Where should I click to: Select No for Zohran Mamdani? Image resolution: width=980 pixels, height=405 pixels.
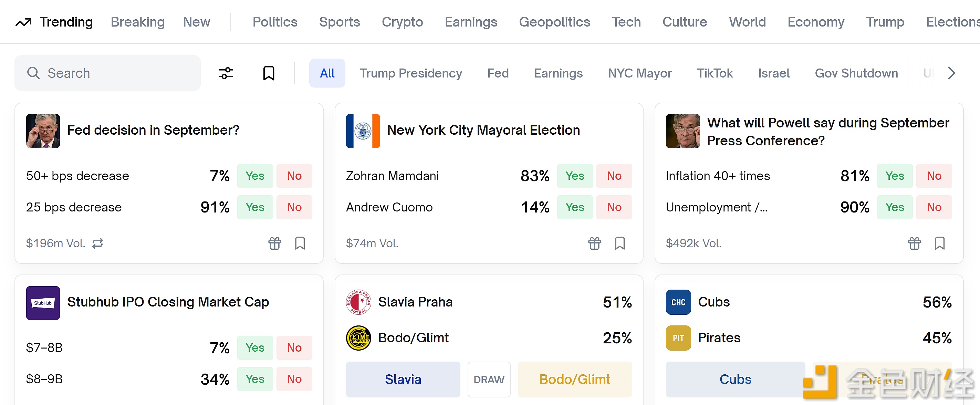coord(614,176)
